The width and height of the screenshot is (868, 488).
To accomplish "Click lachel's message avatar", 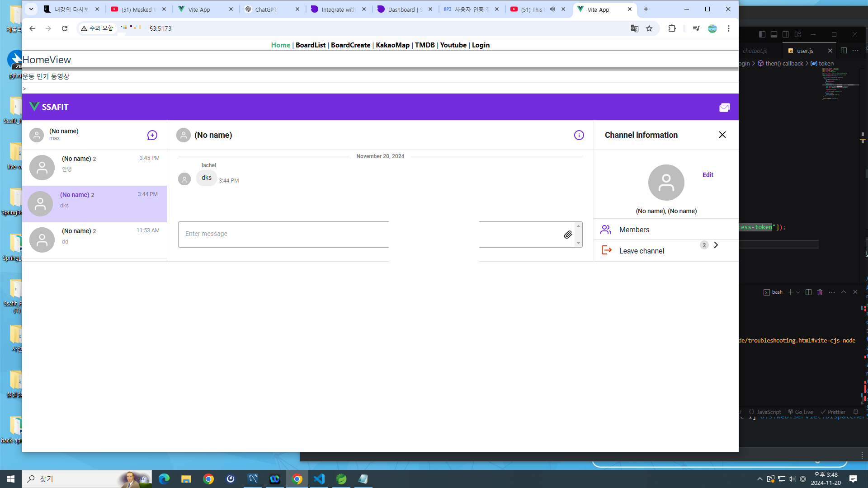I will (184, 179).
